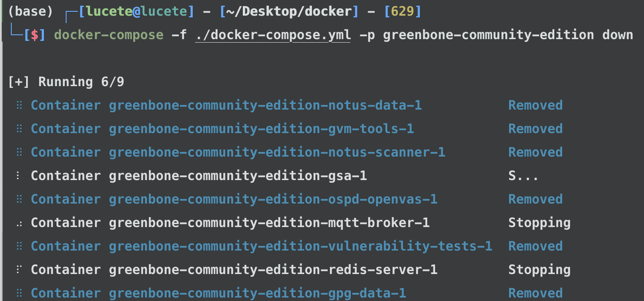Click the gpg-data-1 container name

[257, 293]
